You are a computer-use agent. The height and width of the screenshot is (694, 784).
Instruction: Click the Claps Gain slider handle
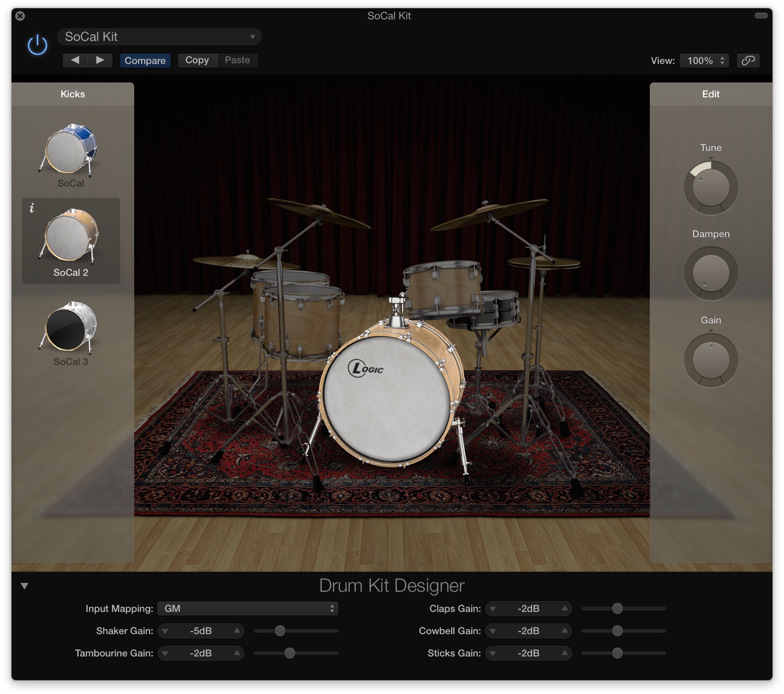(617, 609)
